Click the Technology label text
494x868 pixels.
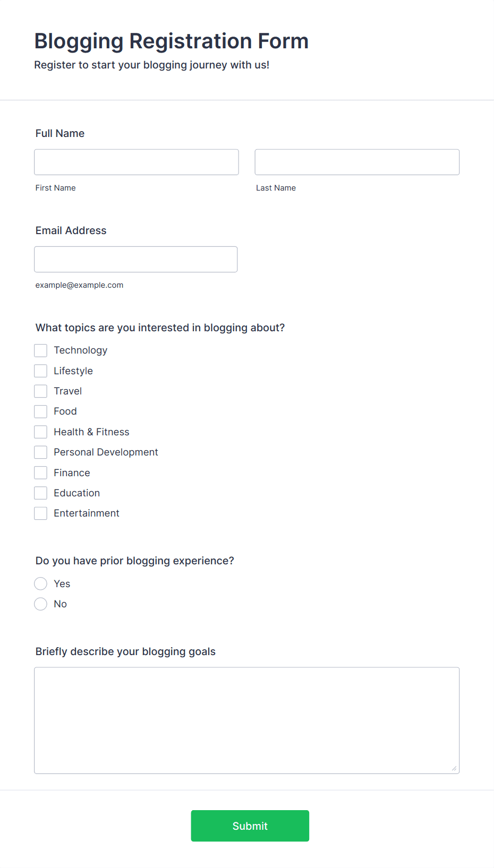tap(81, 350)
